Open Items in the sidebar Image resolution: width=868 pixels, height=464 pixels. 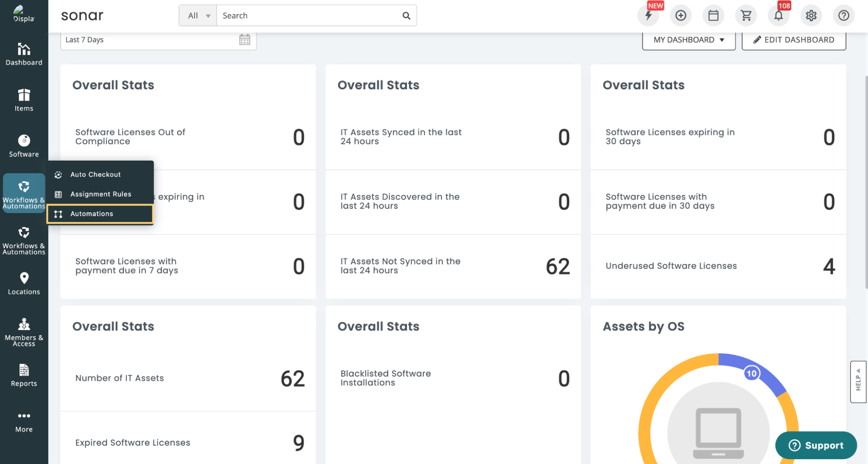tap(24, 100)
